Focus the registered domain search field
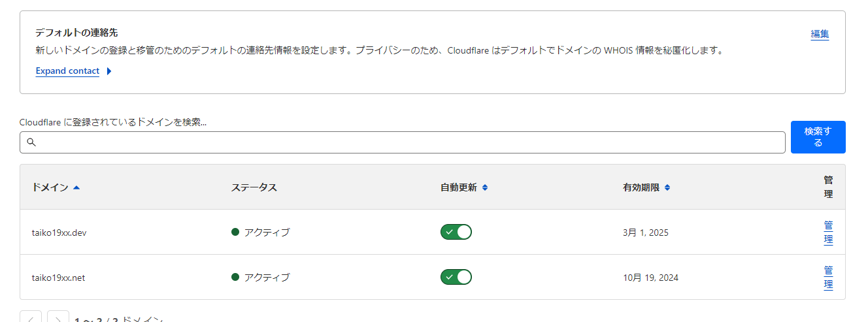 [x=403, y=142]
